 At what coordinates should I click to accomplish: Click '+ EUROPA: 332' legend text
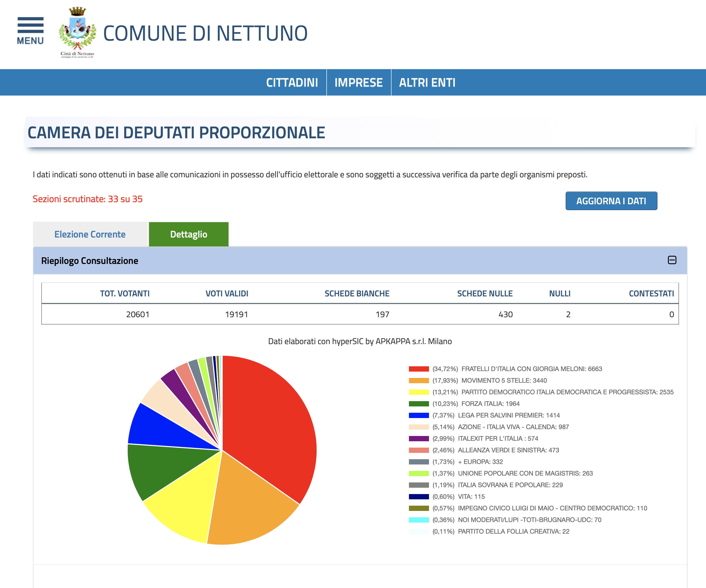click(480, 462)
